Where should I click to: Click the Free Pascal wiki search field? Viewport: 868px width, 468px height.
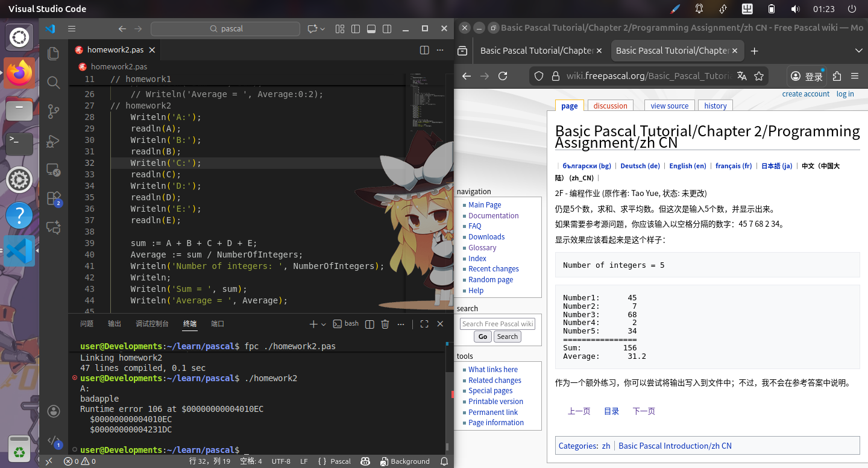pos(497,323)
